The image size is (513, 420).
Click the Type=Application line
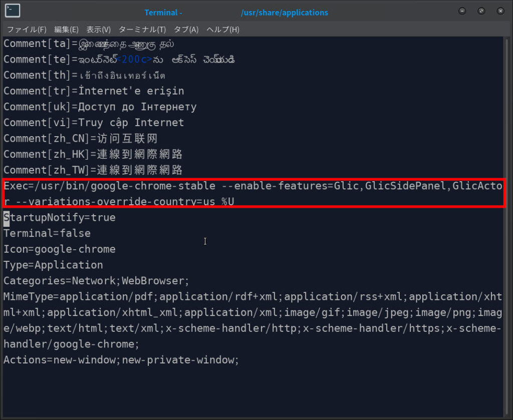point(53,265)
